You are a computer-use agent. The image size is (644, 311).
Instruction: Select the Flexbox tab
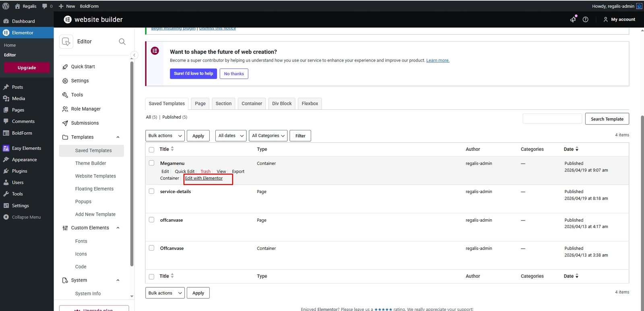[310, 104]
